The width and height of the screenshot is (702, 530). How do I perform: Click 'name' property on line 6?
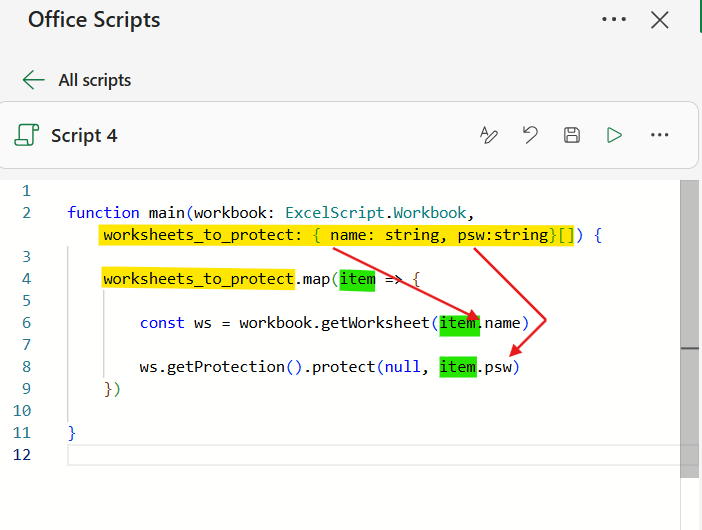click(502, 323)
